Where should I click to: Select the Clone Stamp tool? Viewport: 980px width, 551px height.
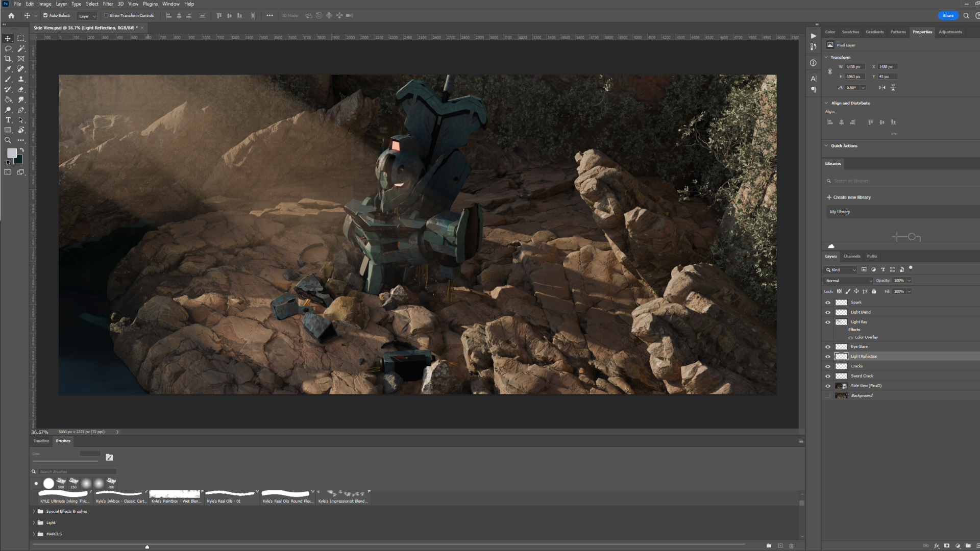click(x=21, y=79)
